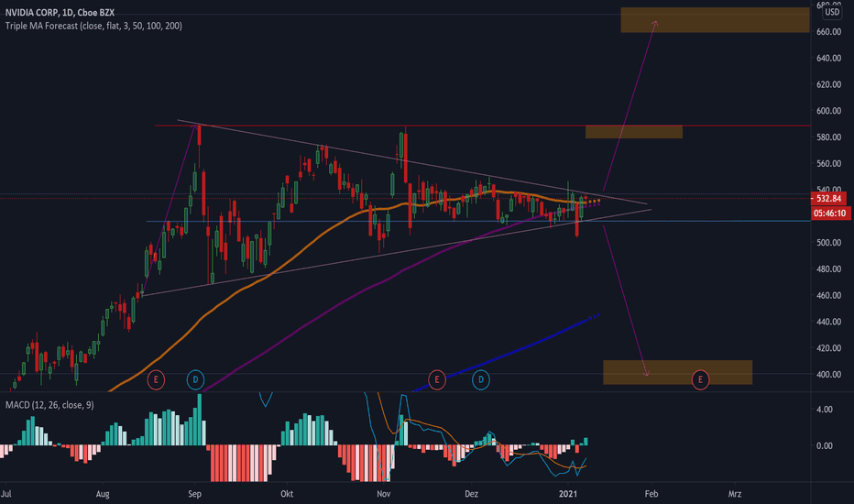Click the dividend marker D near December
The image size is (854, 504).
(x=481, y=379)
